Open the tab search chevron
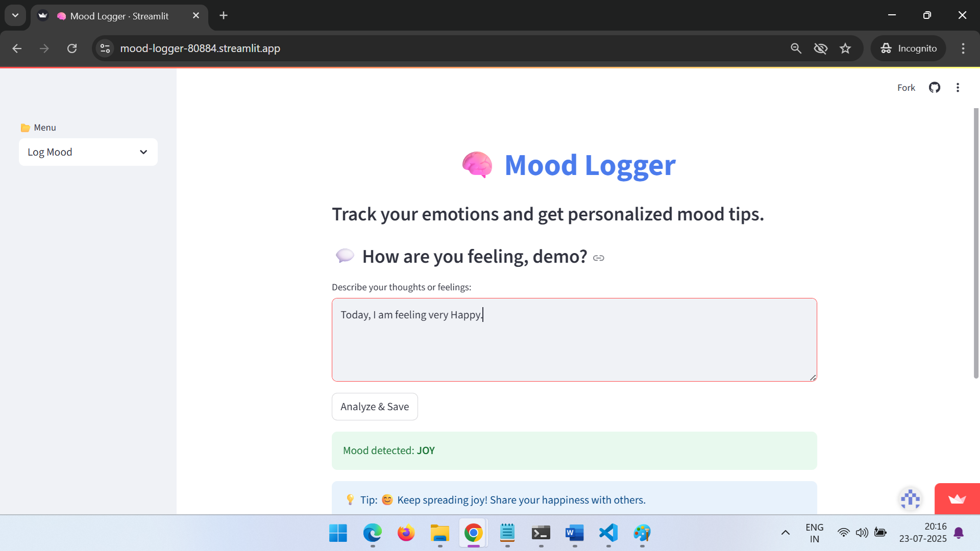Screen dimensions: 980x551 (x=15, y=15)
